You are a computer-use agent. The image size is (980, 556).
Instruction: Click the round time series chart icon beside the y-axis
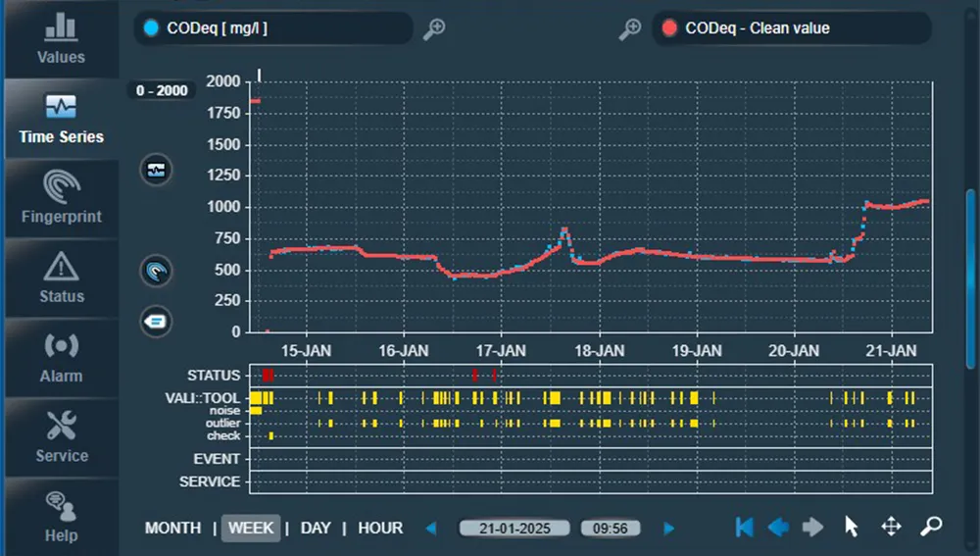(x=157, y=170)
